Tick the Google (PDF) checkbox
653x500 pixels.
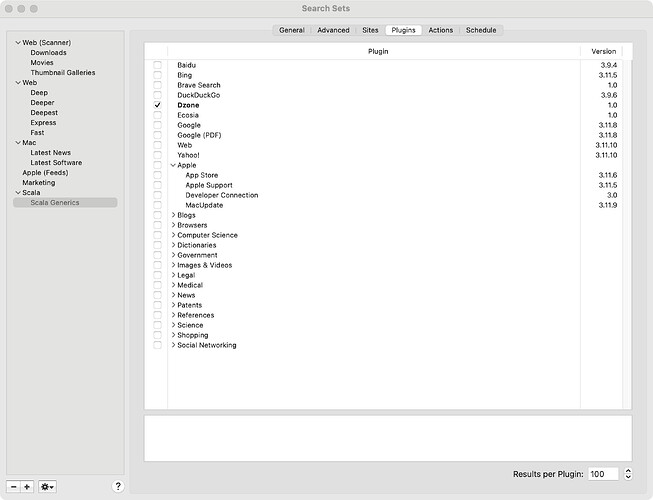pyautogui.click(x=157, y=135)
